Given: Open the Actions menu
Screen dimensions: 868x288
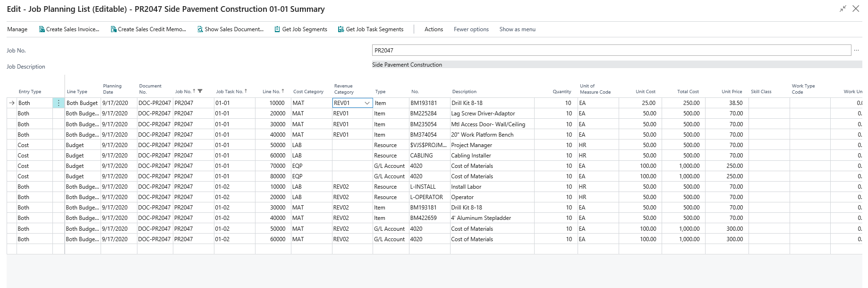Looking at the screenshot, I should pos(434,29).
